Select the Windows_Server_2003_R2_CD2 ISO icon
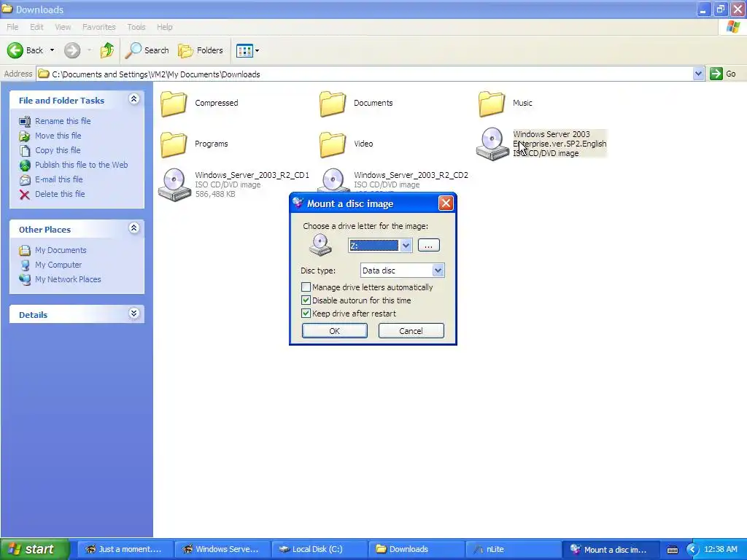 coord(333,180)
